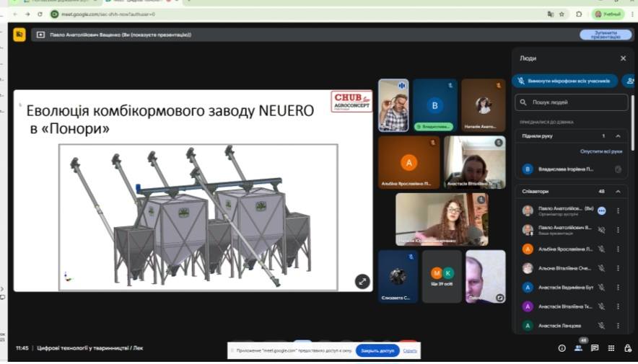
Task: Open the activities grid icon
Action: click(x=611, y=347)
